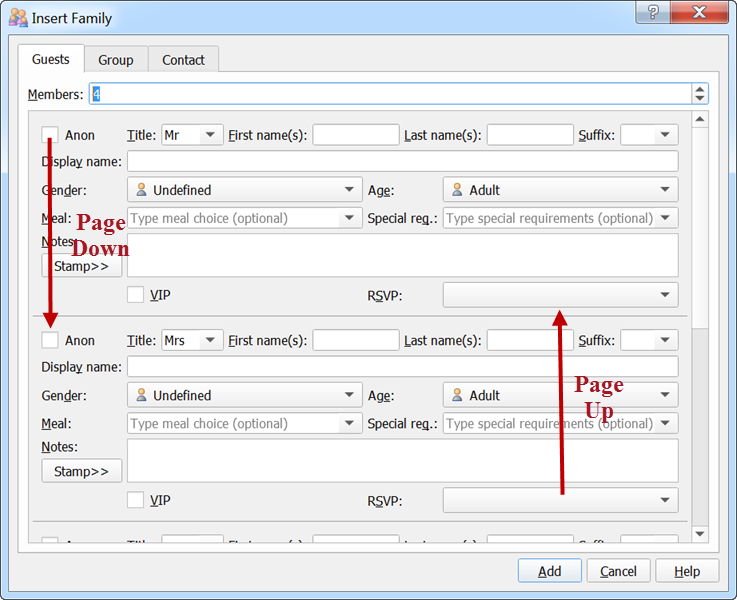
Task: Click the first guest's Stamp>> button
Action: click(x=81, y=266)
